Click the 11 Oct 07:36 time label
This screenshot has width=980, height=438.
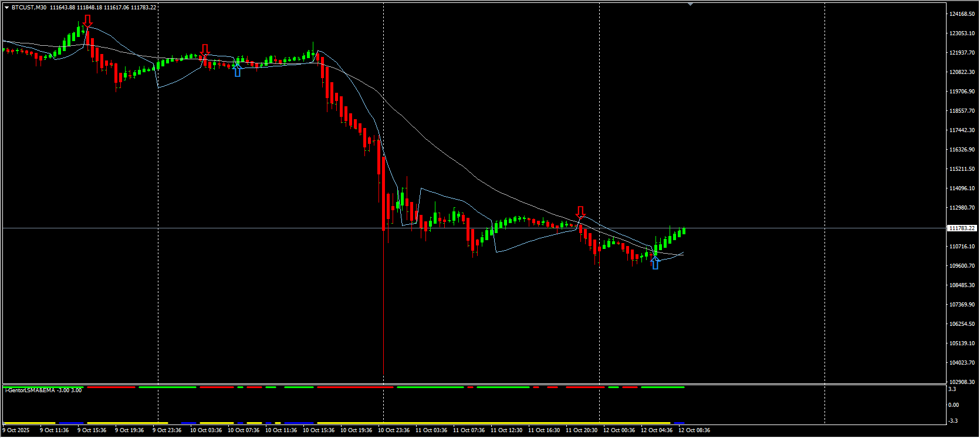click(469, 430)
